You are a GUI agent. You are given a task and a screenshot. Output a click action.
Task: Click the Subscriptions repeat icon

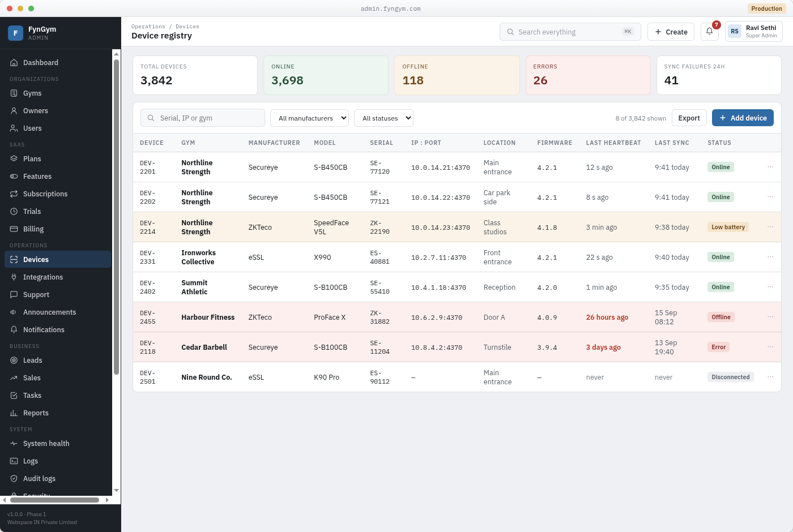14,194
